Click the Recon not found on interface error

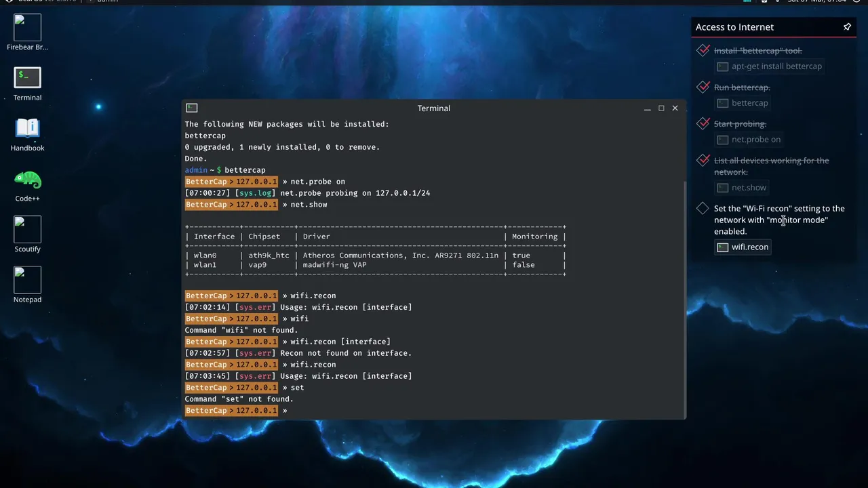point(298,353)
